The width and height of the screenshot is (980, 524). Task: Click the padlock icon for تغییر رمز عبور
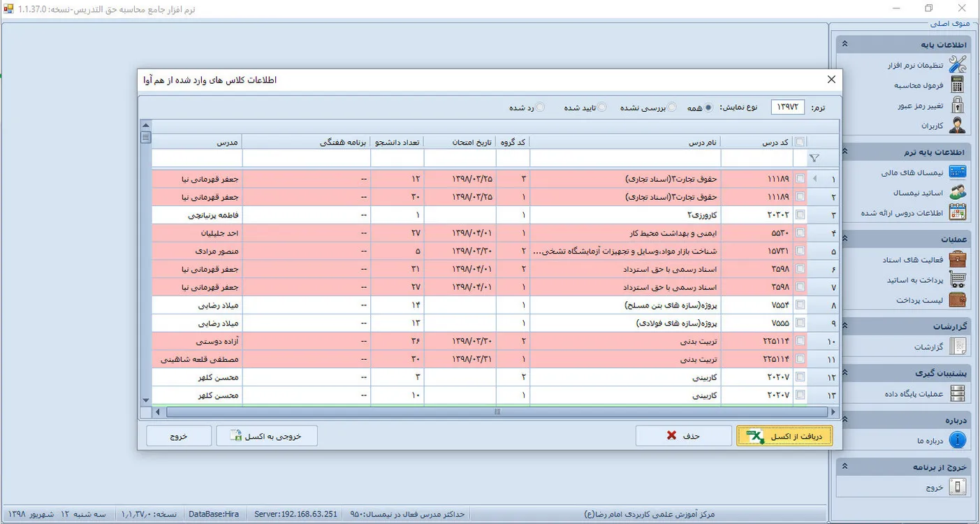coord(957,105)
